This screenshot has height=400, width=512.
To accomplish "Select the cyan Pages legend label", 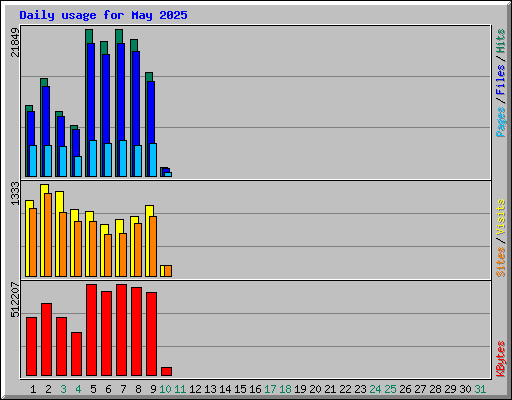I will point(500,122).
